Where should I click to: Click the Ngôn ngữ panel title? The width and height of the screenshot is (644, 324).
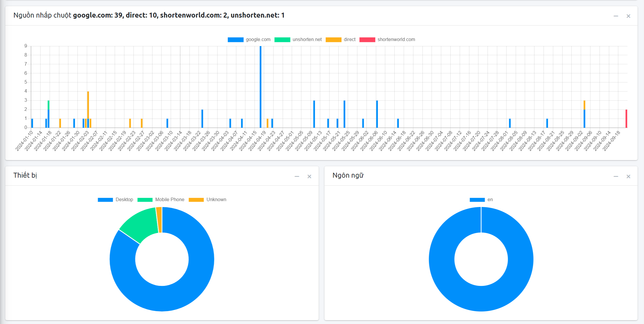pos(348,175)
